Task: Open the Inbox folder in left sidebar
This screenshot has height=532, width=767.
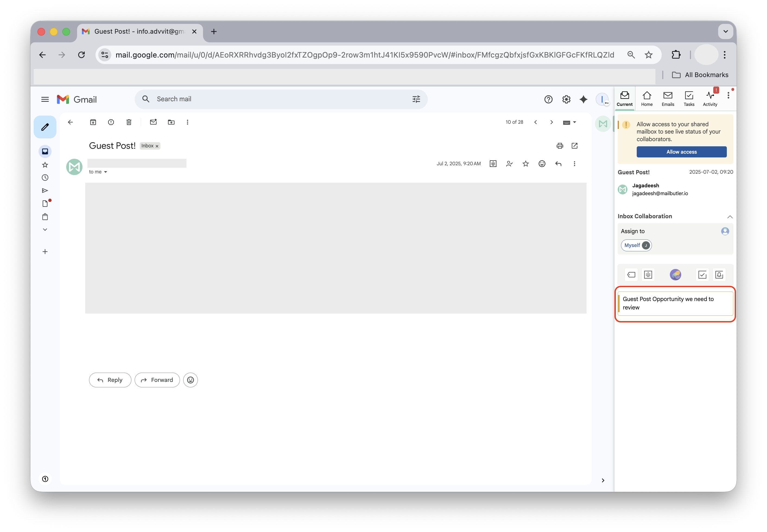Action: pyautogui.click(x=45, y=151)
